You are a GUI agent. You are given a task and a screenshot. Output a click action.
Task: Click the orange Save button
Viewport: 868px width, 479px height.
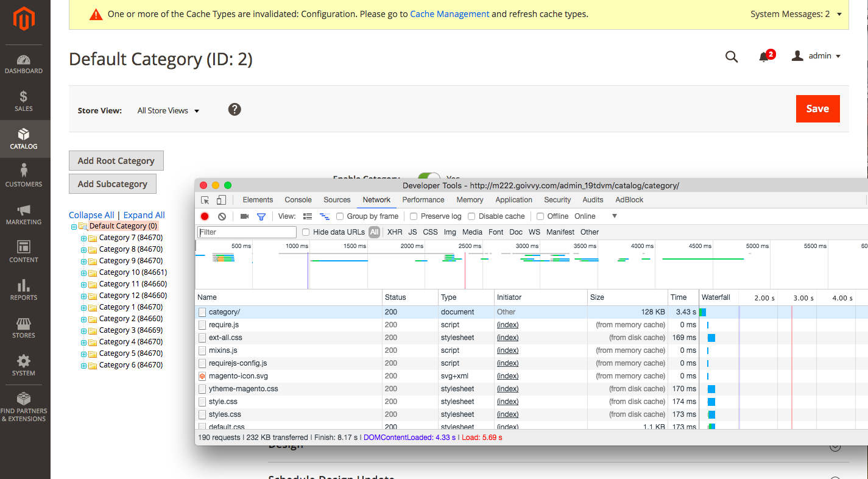817,108
